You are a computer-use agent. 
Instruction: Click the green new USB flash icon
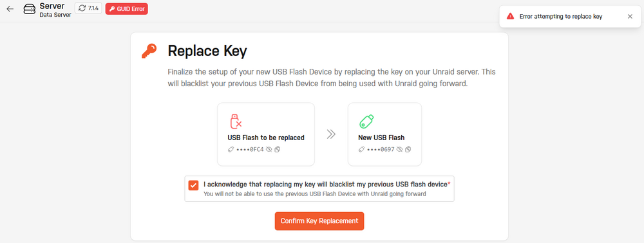point(366,122)
